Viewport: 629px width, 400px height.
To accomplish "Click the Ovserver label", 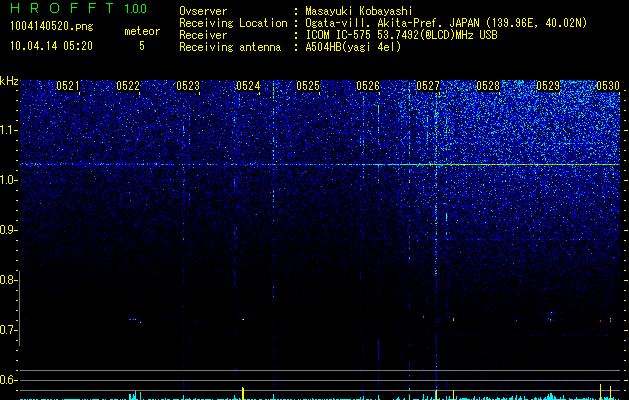I will [203, 11].
